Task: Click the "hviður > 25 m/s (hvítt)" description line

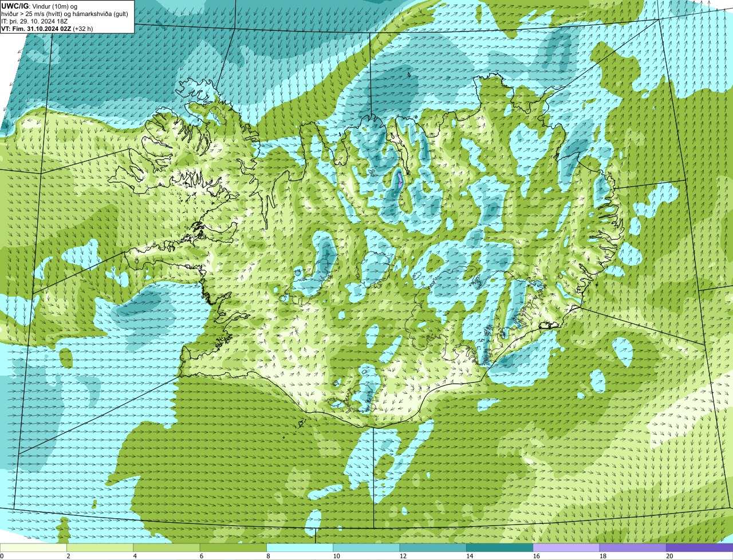Action: pos(65,14)
